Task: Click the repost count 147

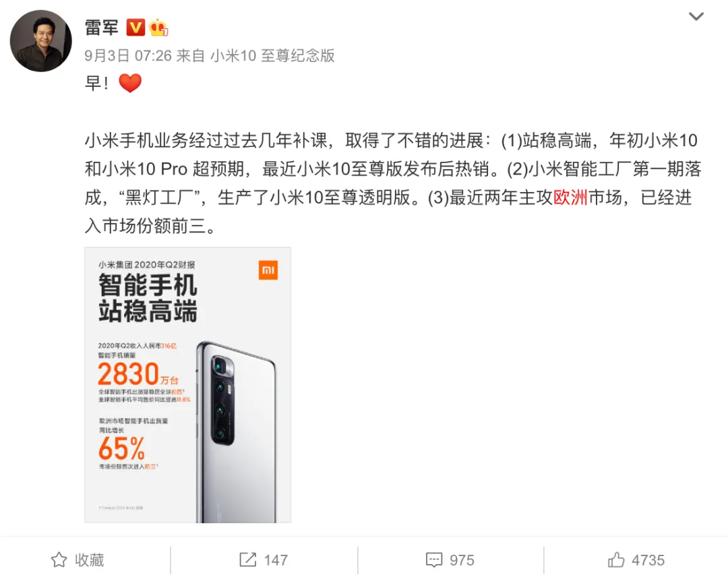Action: point(276,560)
